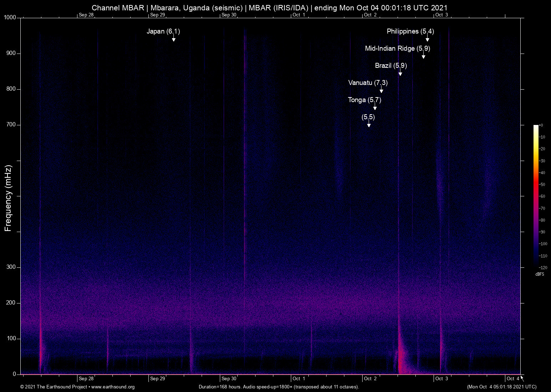Select the Oct 1 date tick label
551x392 pixels.
299,378
